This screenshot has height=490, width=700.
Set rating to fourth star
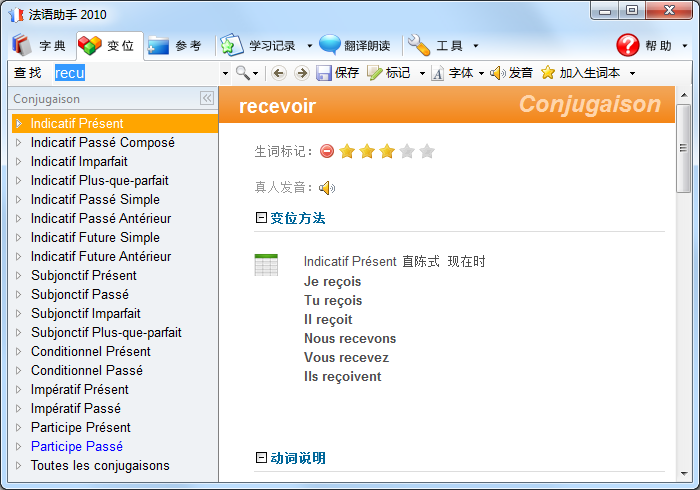coord(407,152)
